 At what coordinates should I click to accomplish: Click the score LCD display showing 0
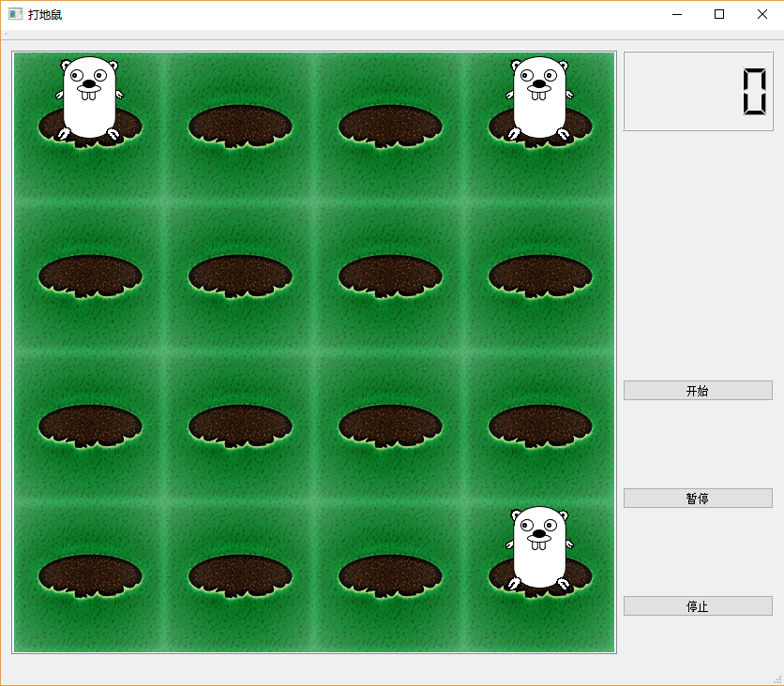tap(698, 91)
